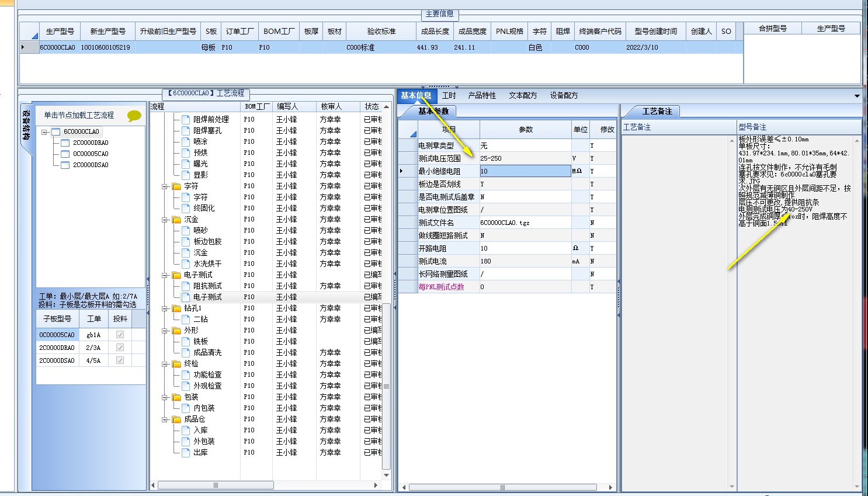Click the 成品仓 folder icon

tap(176, 419)
